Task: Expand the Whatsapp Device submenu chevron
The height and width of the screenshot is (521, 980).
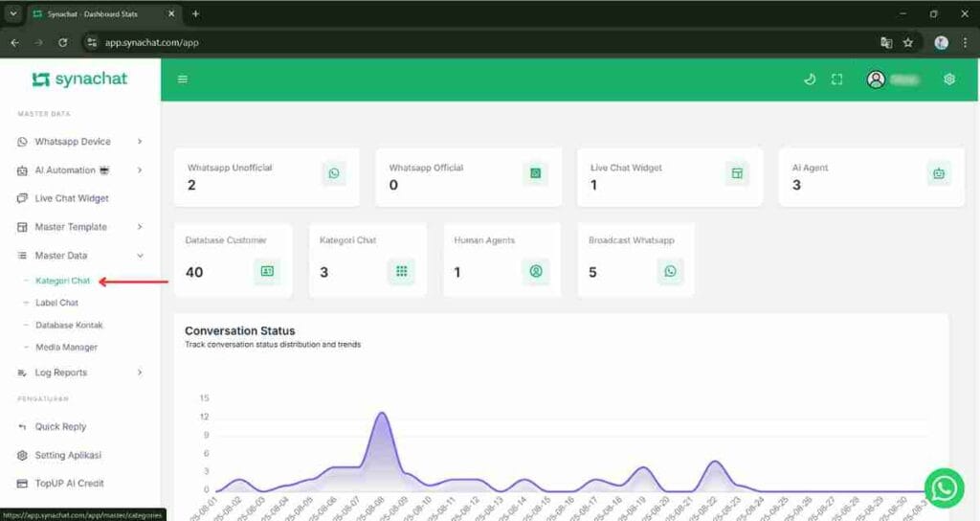Action: [x=140, y=142]
